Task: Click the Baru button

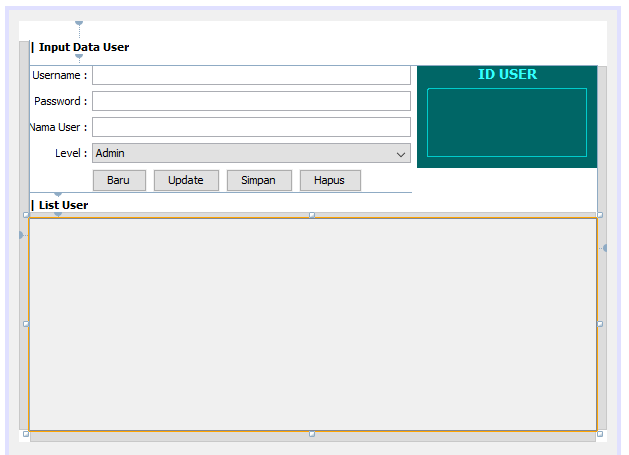Action: coord(119,181)
